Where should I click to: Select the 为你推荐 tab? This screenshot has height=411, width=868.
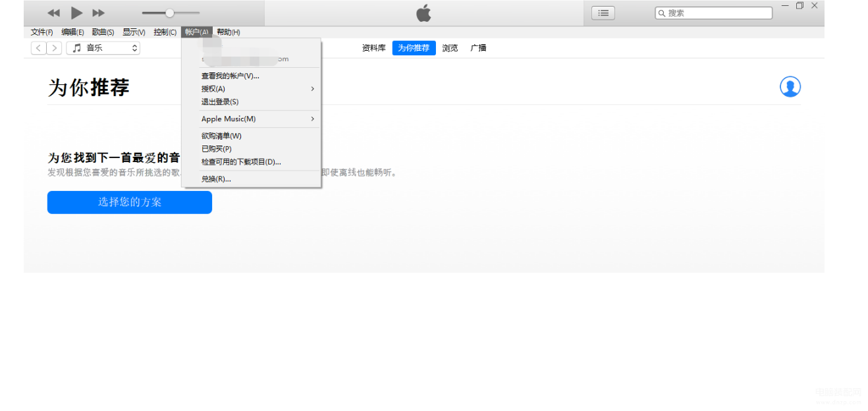tap(414, 48)
